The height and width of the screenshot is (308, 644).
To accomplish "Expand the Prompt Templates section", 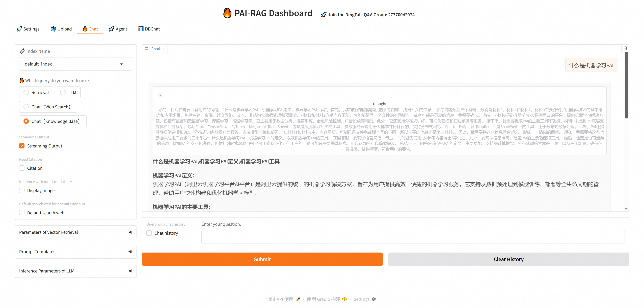I will [x=75, y=252].
